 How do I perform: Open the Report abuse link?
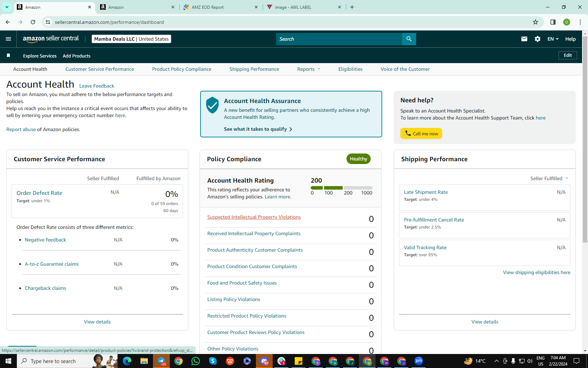[x=21, y=129]
